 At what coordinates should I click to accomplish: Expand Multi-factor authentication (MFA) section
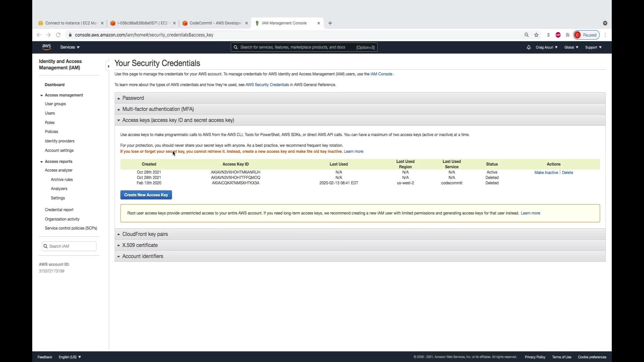pos(158,109)
